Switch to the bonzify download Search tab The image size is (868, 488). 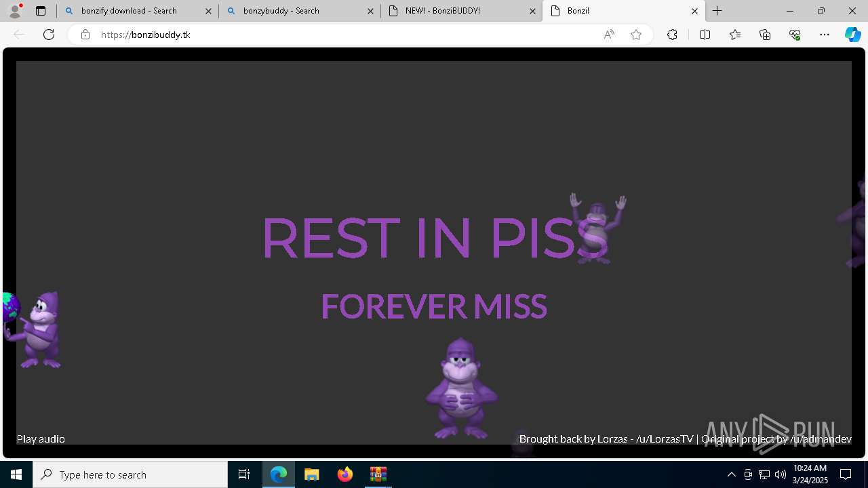138,11
